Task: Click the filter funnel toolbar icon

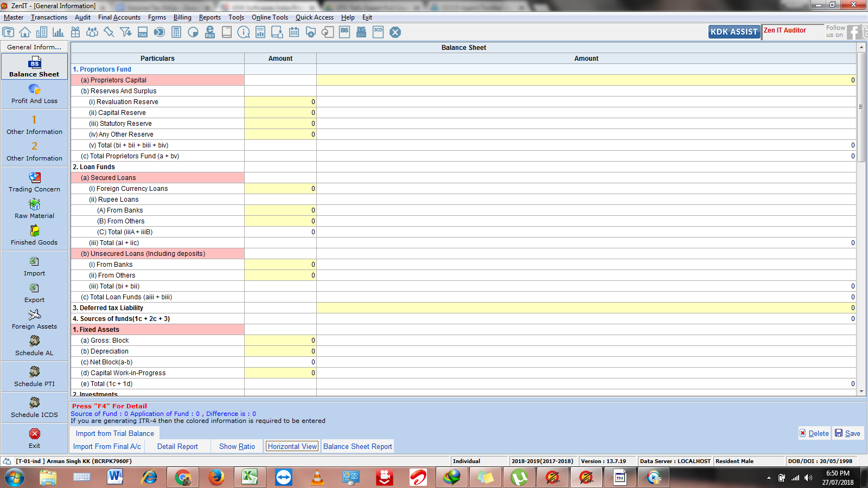Action: click(x=126, y=32)
